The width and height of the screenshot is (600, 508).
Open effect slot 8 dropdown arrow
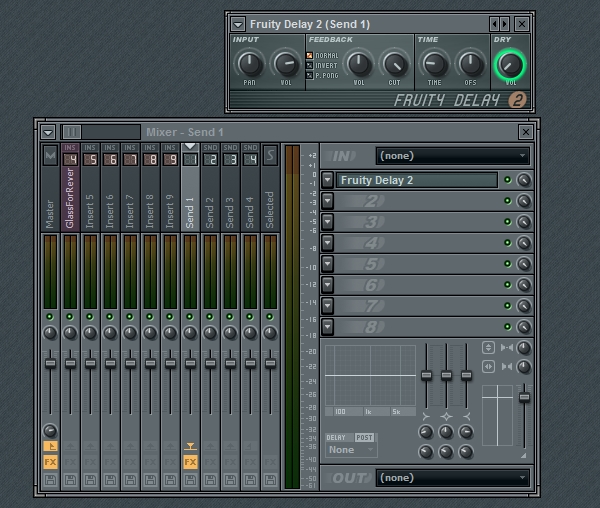pos(327,327)
